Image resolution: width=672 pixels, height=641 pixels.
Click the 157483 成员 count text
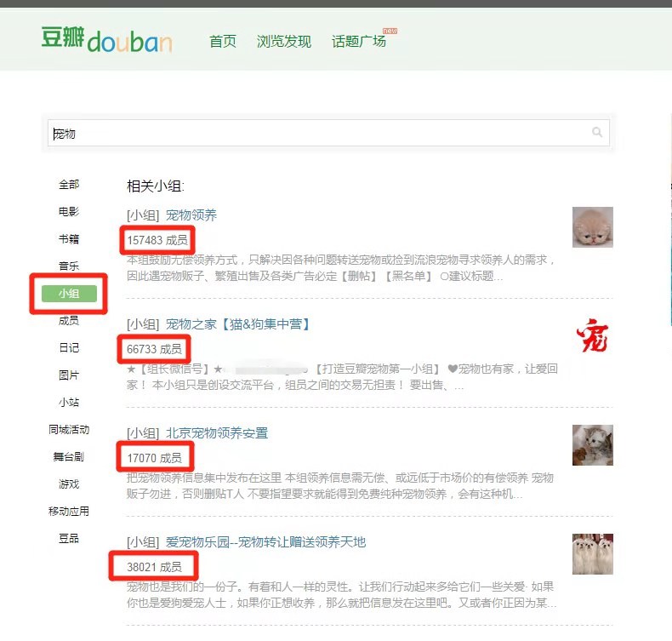(x=157, y=240)
